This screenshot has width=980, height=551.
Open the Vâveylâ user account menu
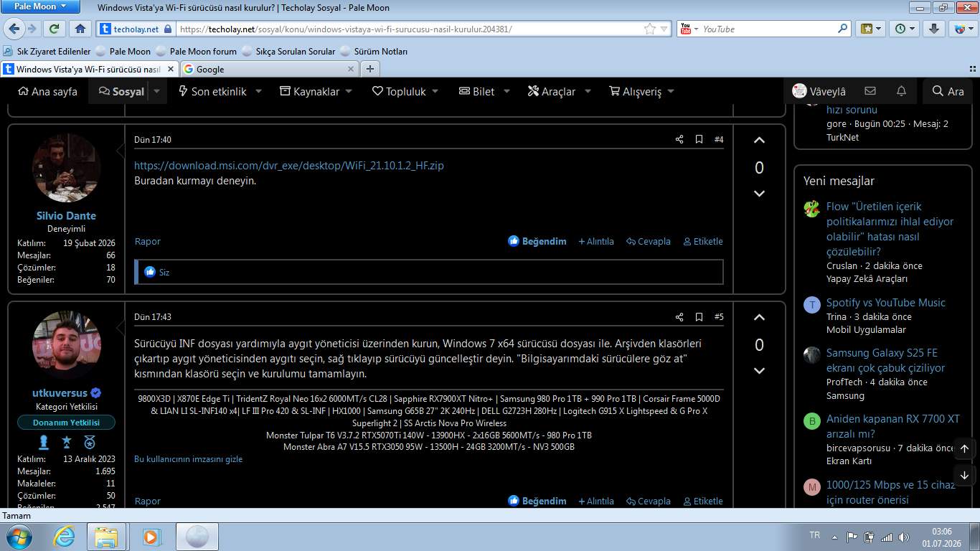pos(819,91)
